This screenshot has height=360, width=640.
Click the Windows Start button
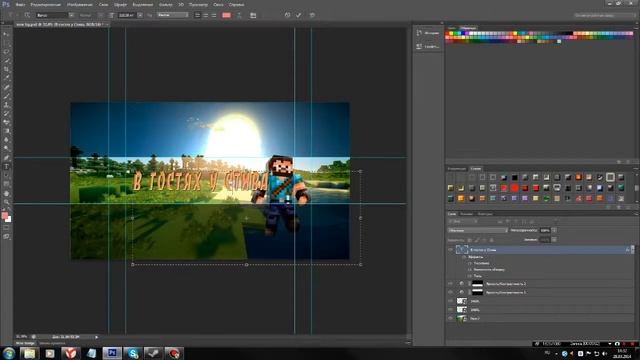coord(9,353)
